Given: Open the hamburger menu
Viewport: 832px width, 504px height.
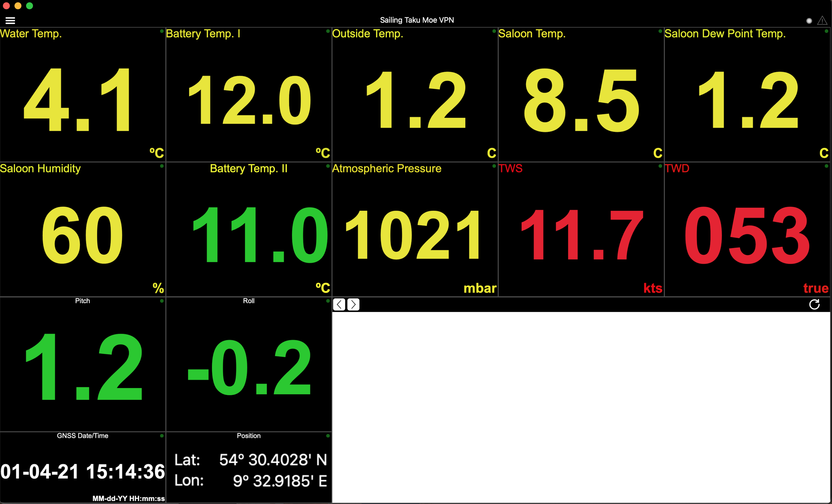Looking at the screenshot, I should (x=10, y=21).
